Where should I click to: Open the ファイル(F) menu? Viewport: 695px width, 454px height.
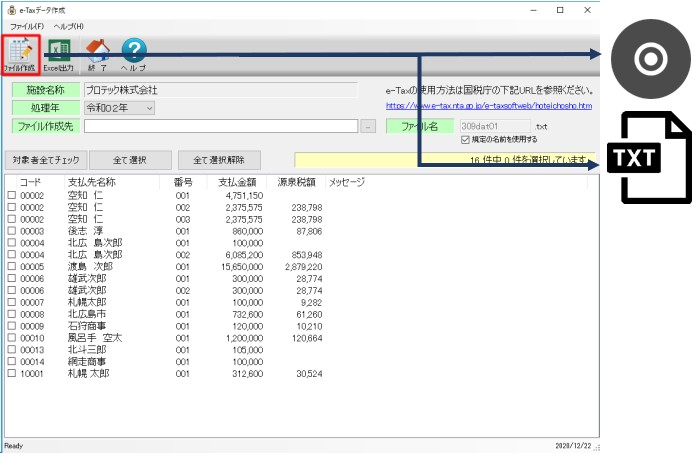pos(27,26)
